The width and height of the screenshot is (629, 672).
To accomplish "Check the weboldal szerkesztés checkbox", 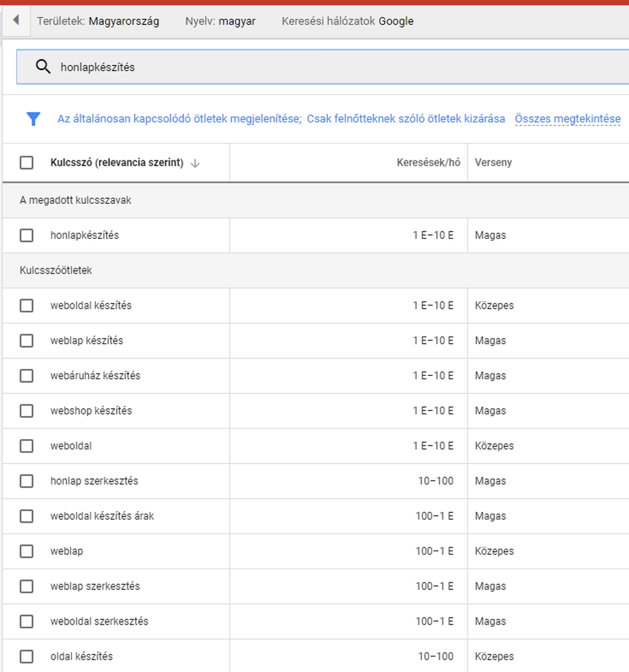I will [27, 621].
